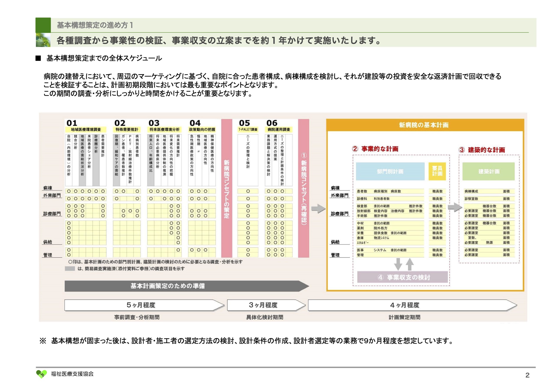Click the 05 T-PALET調査 heading

pyautogui.click(x=248, y=126)
